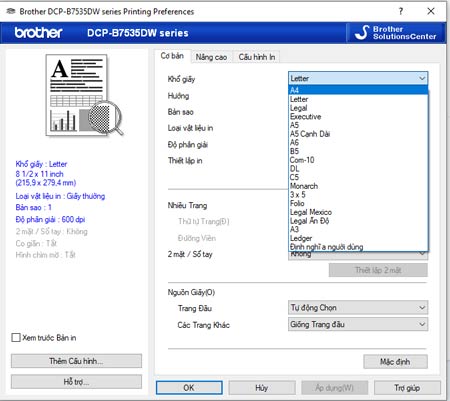
Task: Click the Bản sao : 1 summary text
Action: pos(33,207)
